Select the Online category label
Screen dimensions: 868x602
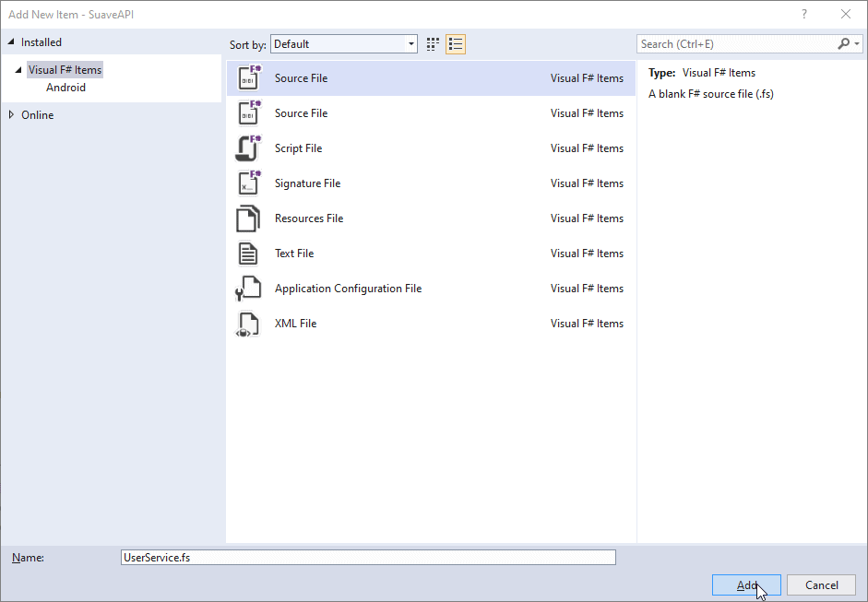(x=38, y=115)
